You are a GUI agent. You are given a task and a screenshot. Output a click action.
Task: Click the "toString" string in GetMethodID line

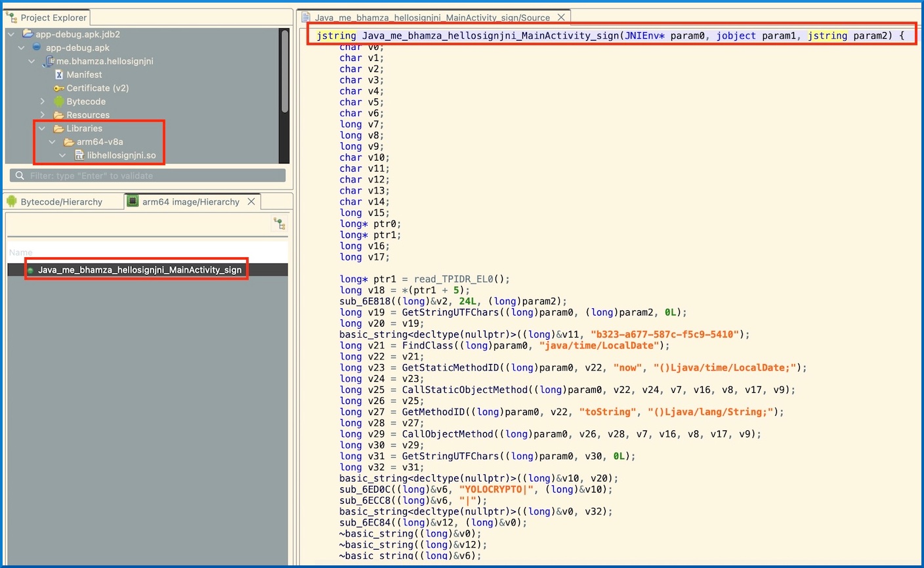[x=608, y=412]
